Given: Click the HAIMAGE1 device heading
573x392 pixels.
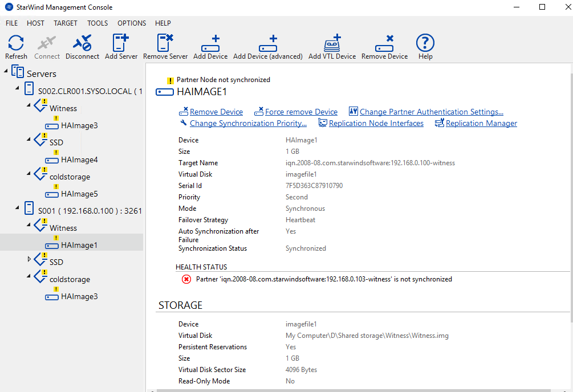Looking at the screenshot, I should [202, 92].
